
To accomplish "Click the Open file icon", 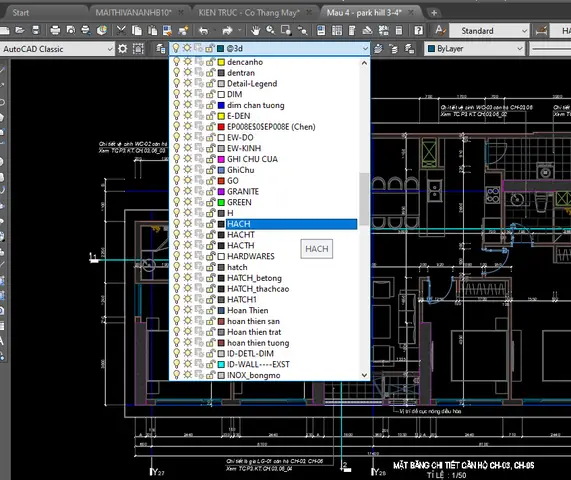I will [20, 30].
